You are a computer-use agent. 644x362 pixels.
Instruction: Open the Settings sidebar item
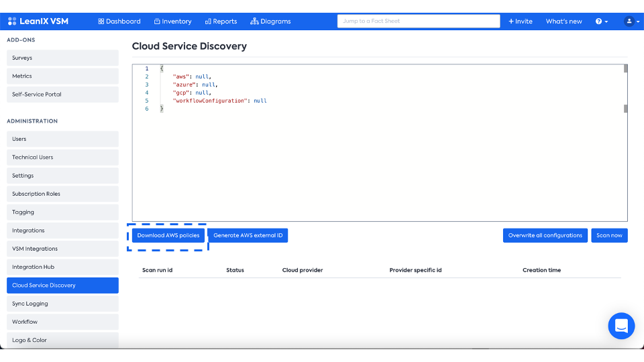pyautogui.click(x=62, y=176)
